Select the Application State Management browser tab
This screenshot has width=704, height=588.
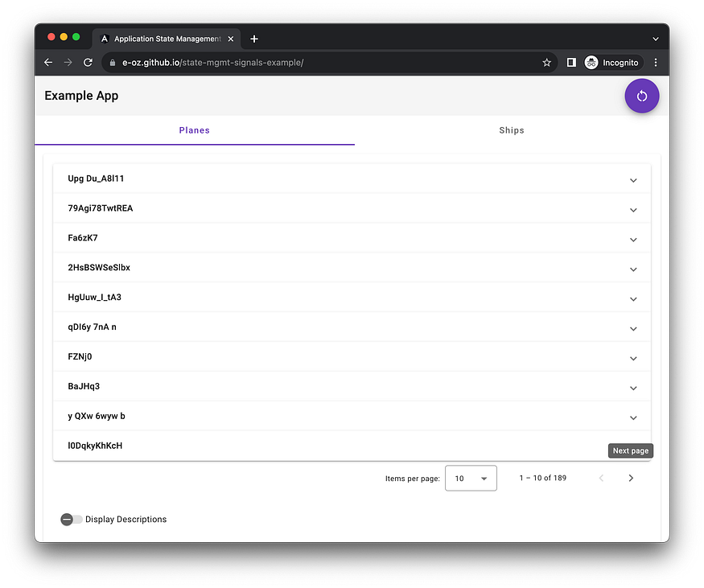point(167,39)
